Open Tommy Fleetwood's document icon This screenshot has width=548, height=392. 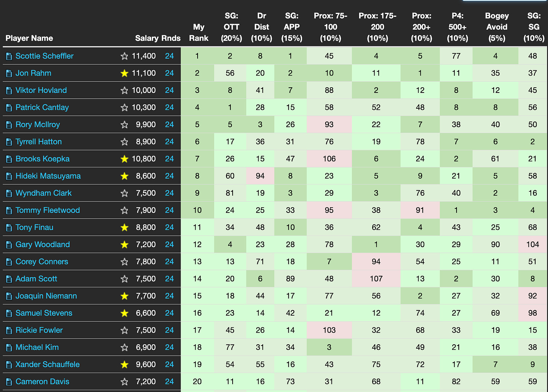pyautogui.click(x=9, y=211)
